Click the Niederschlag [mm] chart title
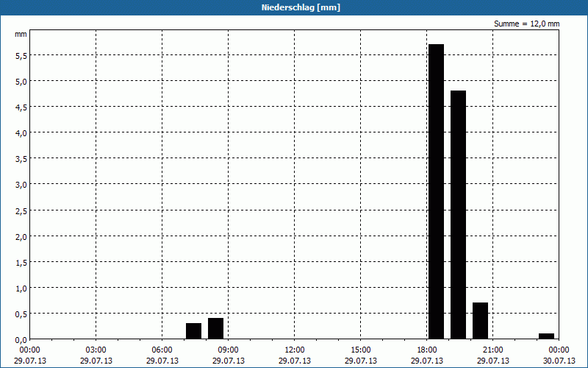The image size is (588, 368). 301,7
